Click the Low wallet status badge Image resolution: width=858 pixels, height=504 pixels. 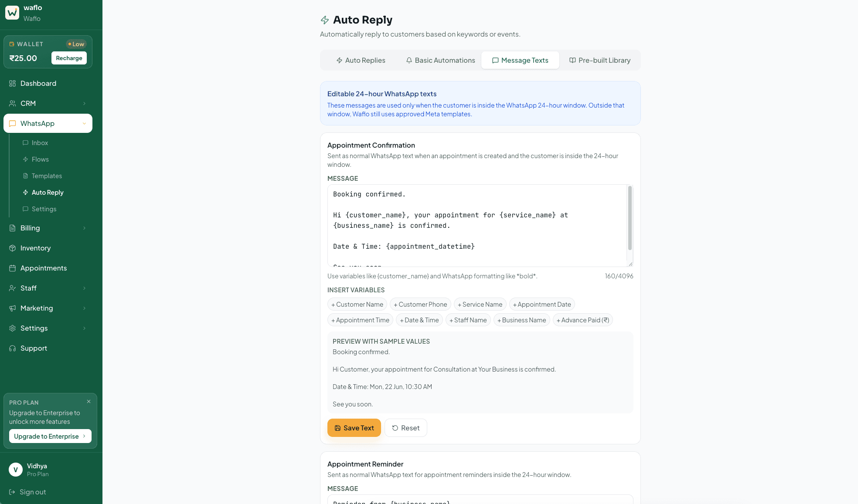(76, 44)
